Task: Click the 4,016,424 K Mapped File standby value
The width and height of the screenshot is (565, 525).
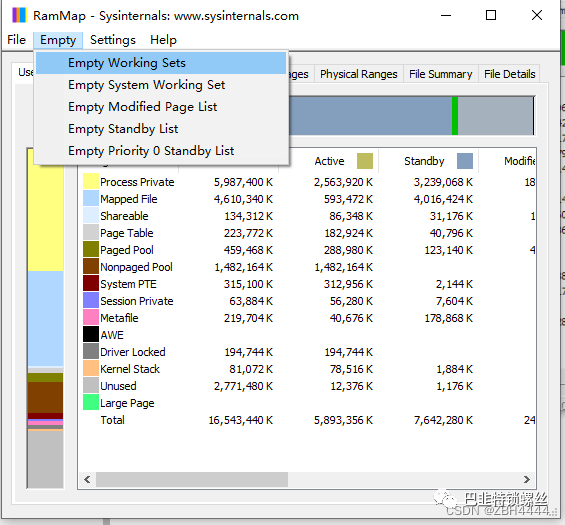Action: pyautogui.click(x=443, y=199)
